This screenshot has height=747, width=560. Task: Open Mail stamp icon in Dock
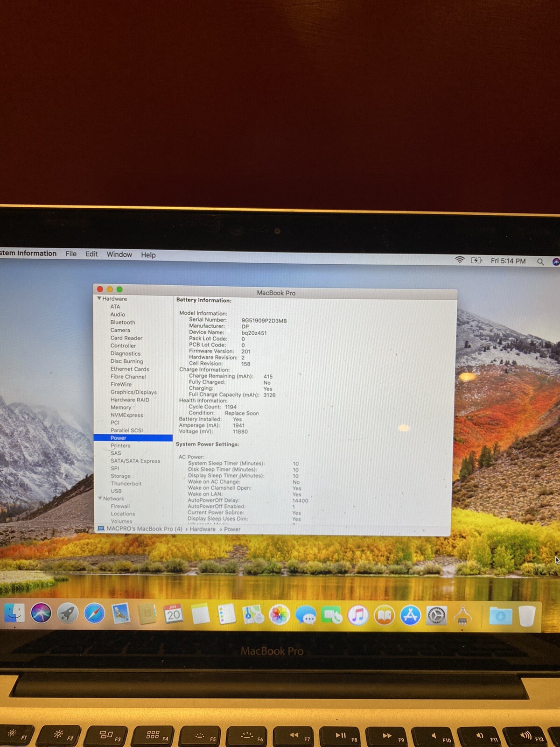click(121, 614)
